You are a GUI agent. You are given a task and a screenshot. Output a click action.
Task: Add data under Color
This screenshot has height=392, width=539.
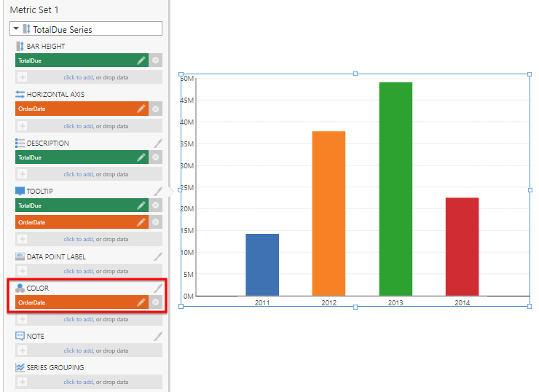(x=89, y=319)
